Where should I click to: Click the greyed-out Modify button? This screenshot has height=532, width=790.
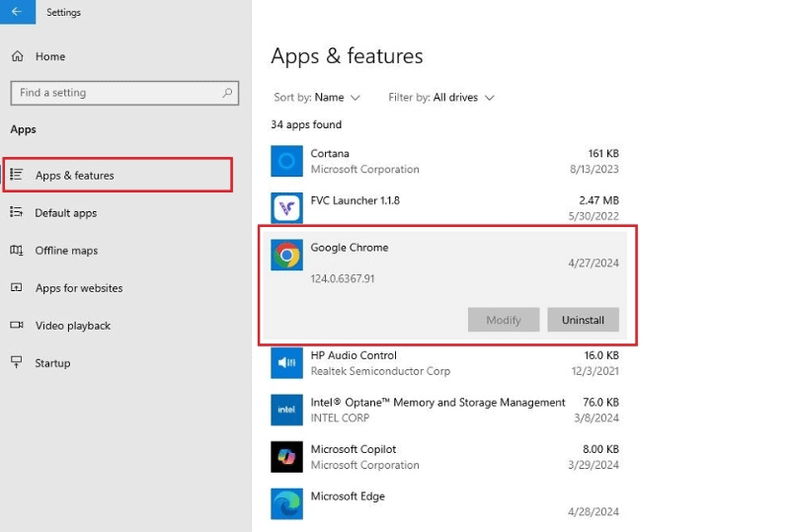coord(504,320)
